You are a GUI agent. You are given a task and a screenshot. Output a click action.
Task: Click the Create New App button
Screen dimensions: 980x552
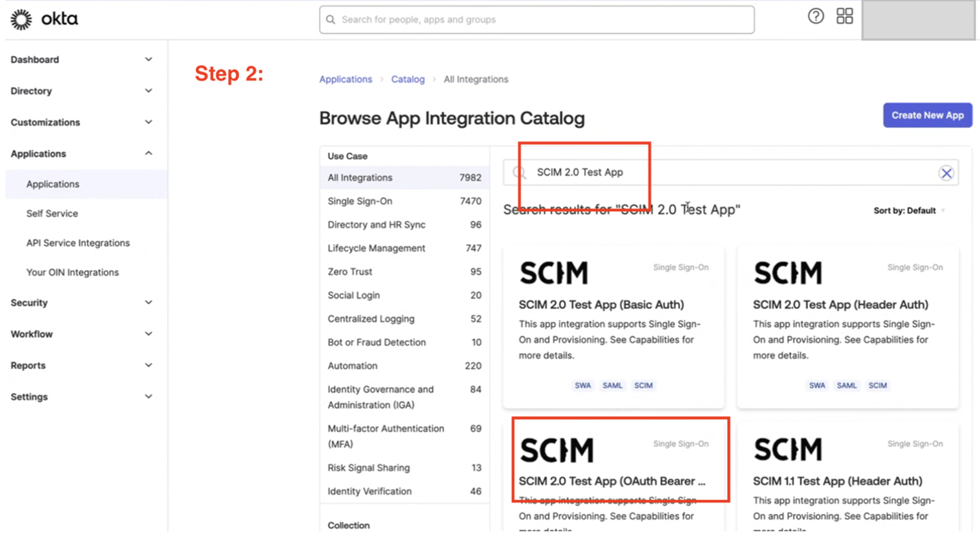927,115
